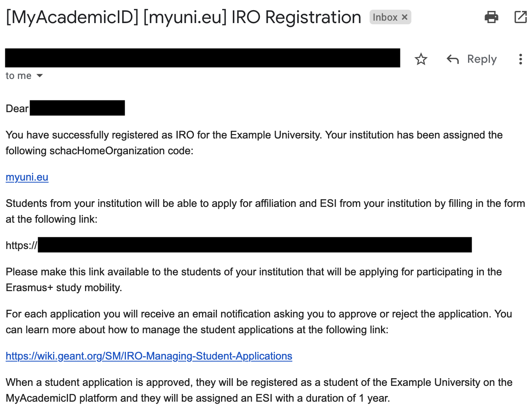Print this email with the printer icon
The image size is (532, 413).
(x=491, y=17)
